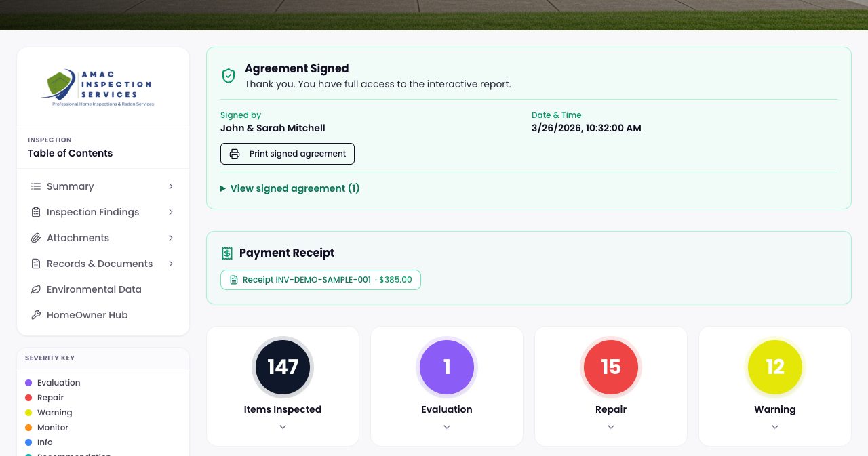868x456 pixels.
Task: Go to Inspection Findings section
Action: 103,212
